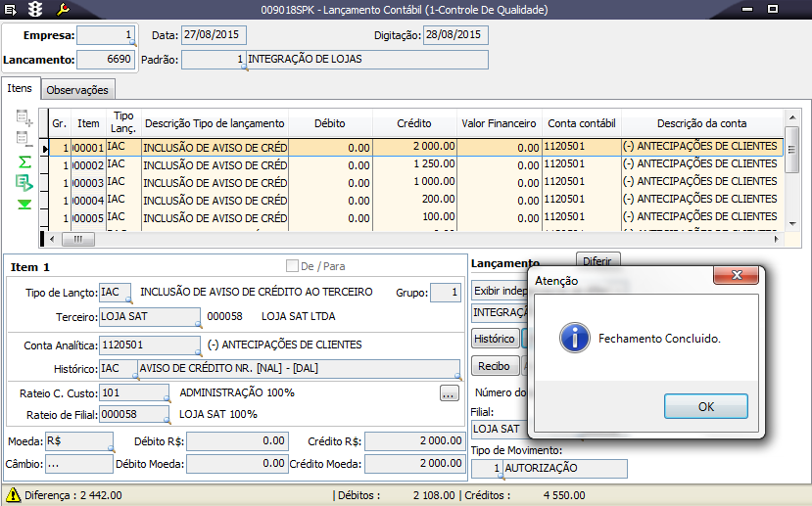812x506 pixels.
Task: Click the Exibir indep dropdown field
Action: coord(500,291)
